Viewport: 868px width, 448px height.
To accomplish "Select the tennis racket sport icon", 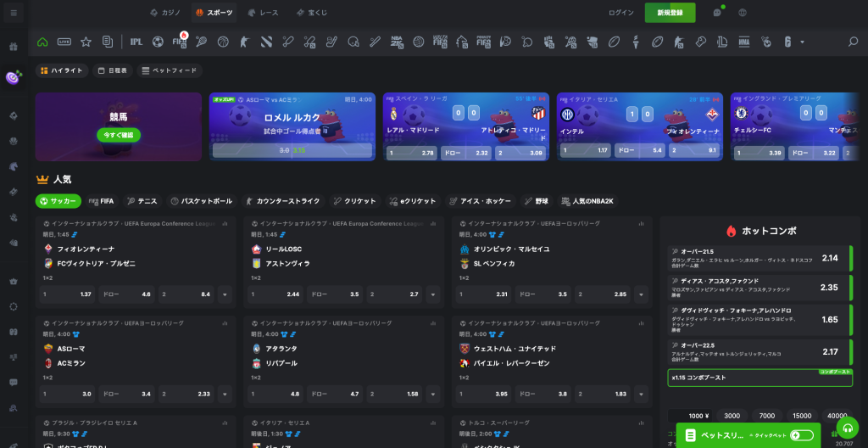I will point(201,42).
